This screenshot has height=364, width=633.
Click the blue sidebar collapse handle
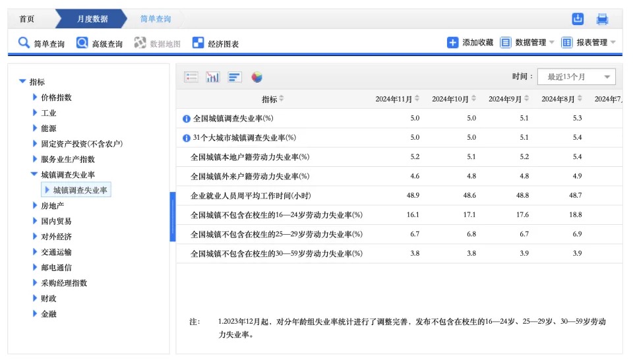tap(173, 217)
